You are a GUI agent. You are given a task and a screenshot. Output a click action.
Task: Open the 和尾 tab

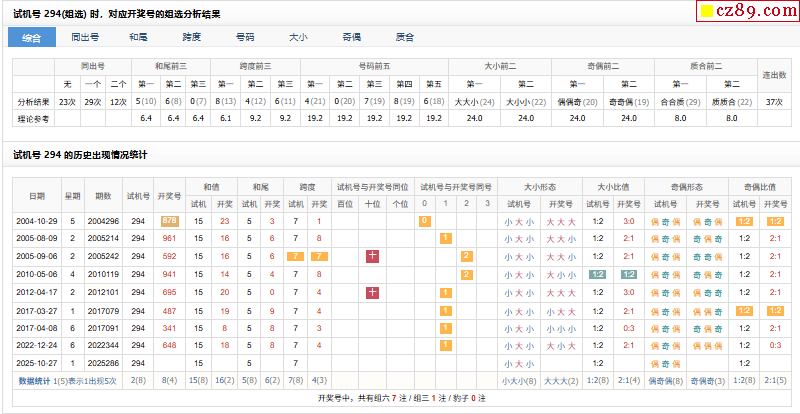pos(139,37)
